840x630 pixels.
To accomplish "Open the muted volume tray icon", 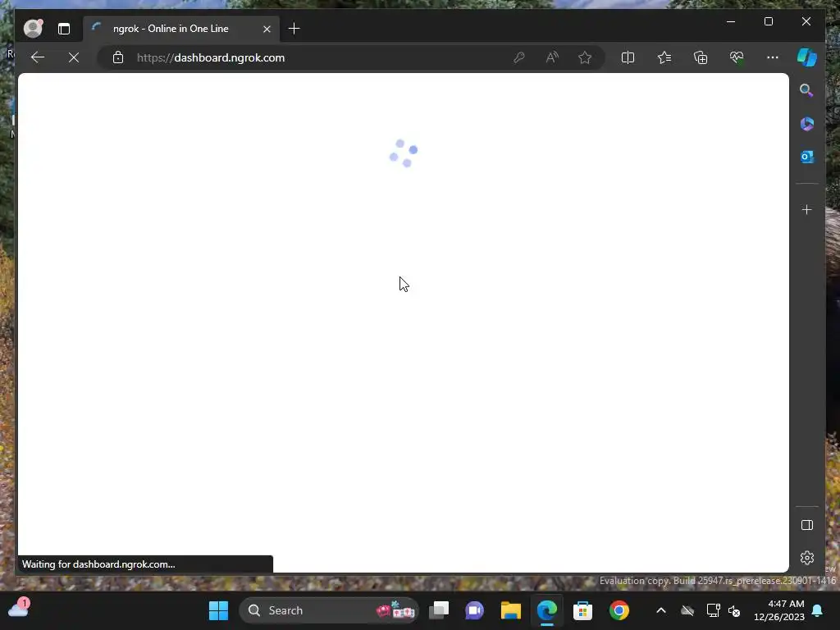I will [734, 610].
